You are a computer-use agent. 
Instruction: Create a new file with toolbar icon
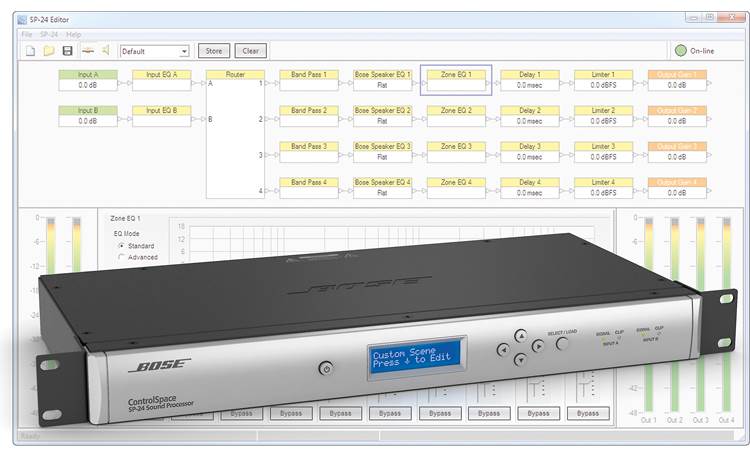(x=31, y=51)
